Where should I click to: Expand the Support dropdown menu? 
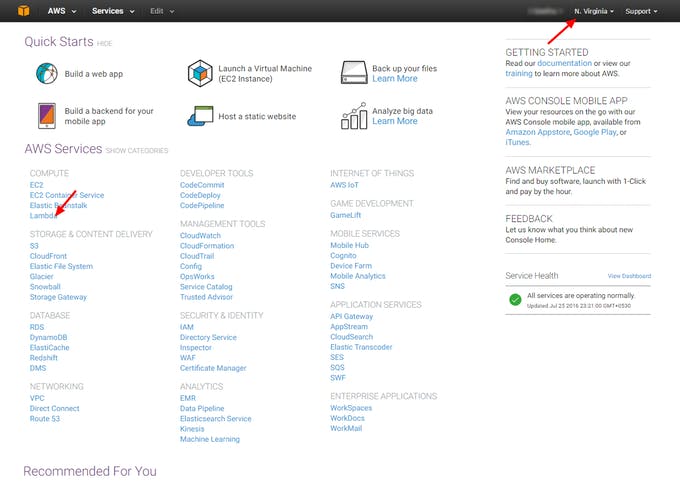pyautogui.click(x=641, y=11)
